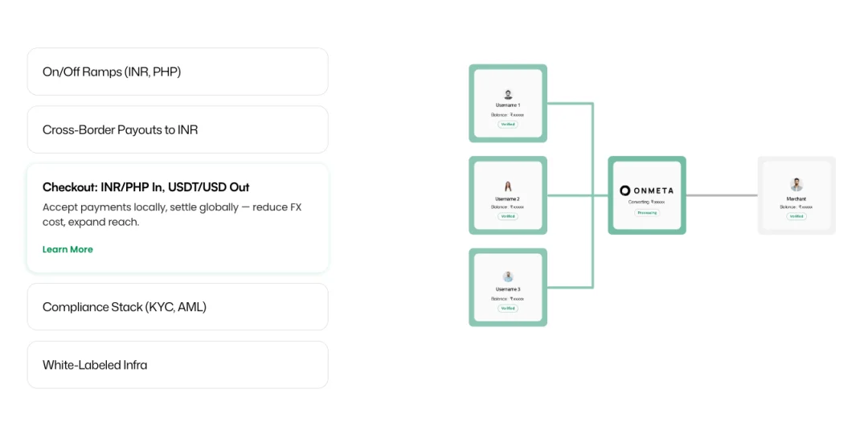Click the Username 3 avatar icon
Viewport: 868px width, 442px height.
[508, 276]
